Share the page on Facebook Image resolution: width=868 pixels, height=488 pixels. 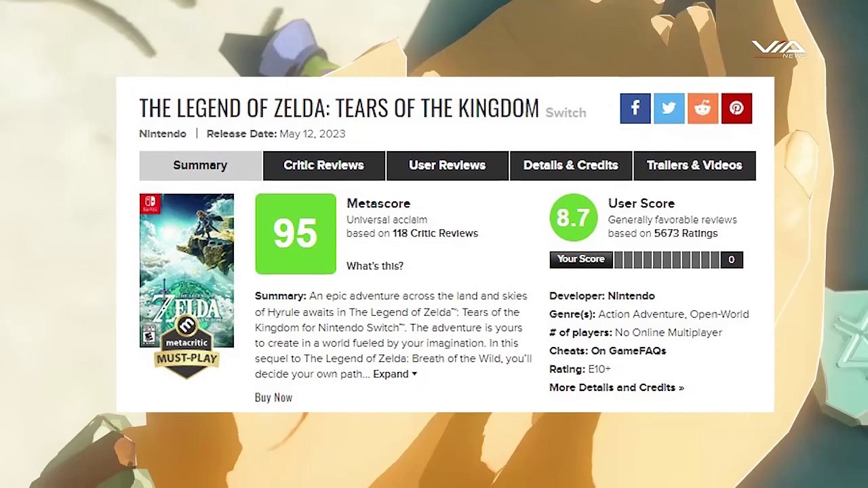[635, 108]
